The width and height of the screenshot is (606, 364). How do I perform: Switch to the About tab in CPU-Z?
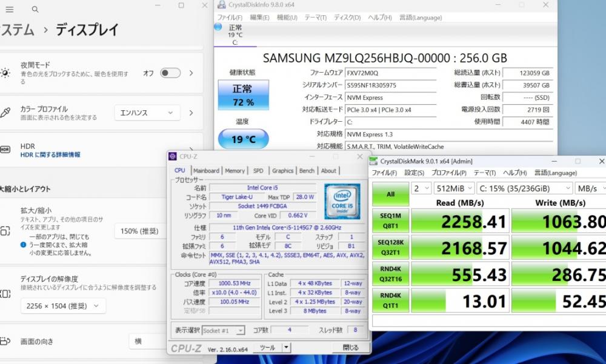click(328, 171)
